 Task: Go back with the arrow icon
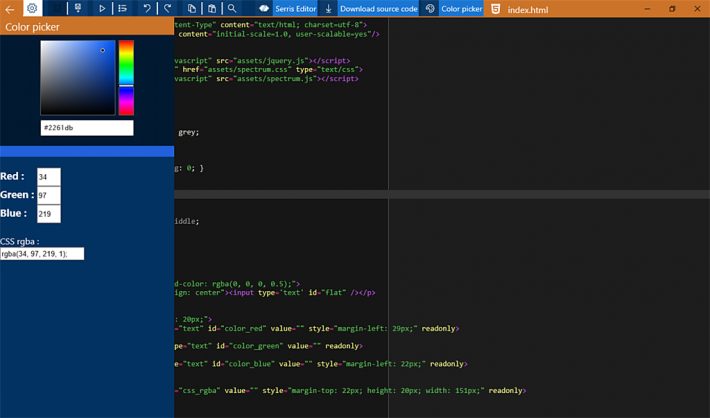tap(10, 9)
